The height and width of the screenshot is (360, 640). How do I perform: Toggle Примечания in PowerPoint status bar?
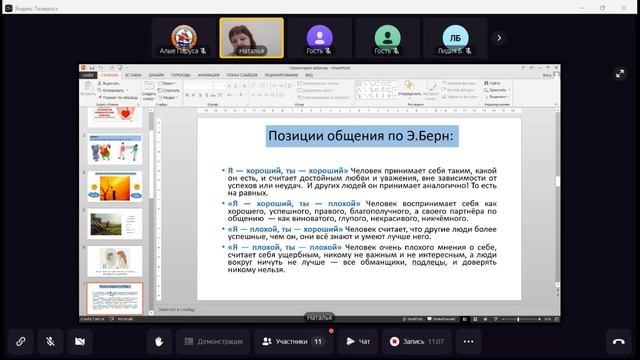[442, 319]
